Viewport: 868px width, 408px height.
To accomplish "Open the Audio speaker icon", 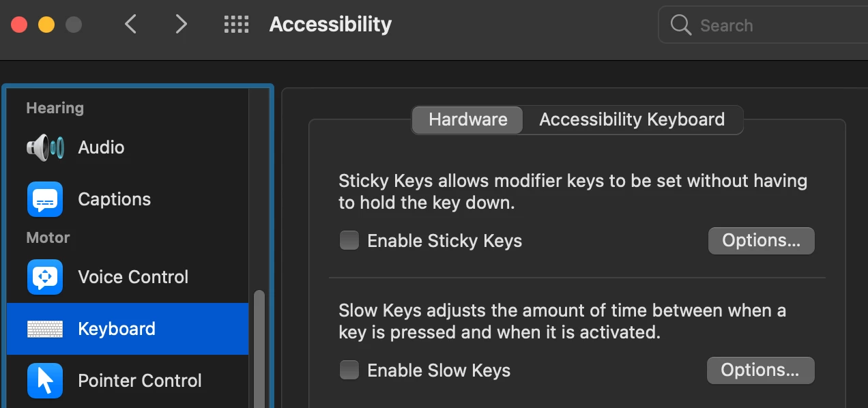I will click(x=45, y=147).
